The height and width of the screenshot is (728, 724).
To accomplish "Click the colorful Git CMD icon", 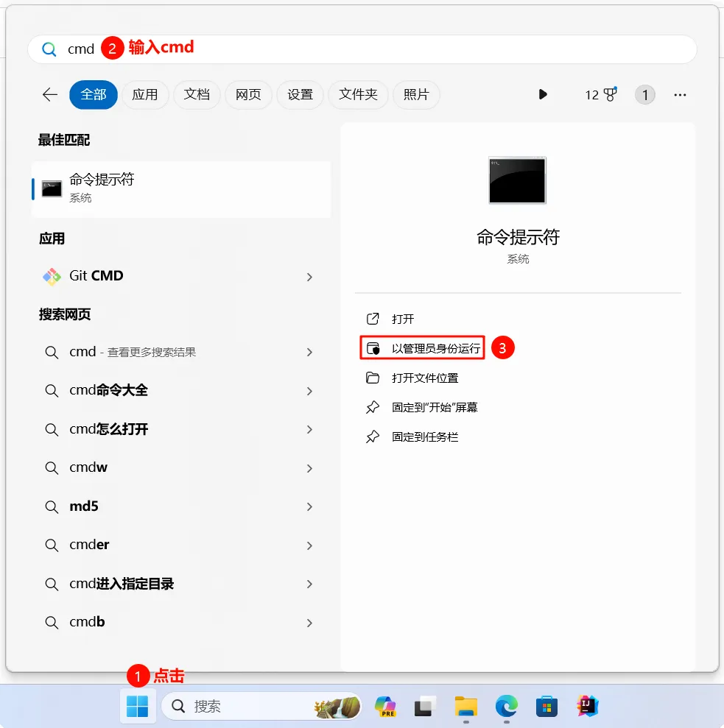I will [52, 277].
